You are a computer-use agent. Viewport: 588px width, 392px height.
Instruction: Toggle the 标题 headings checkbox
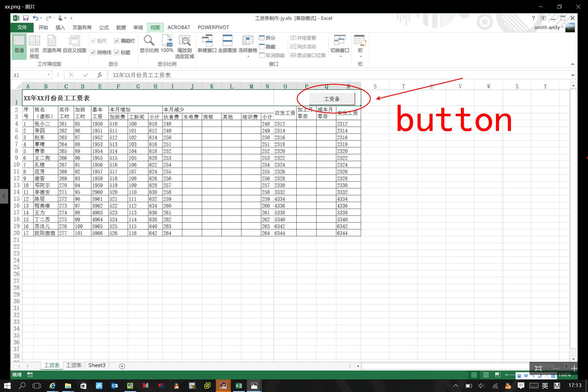pyautogui.click(x=117, y=53)
